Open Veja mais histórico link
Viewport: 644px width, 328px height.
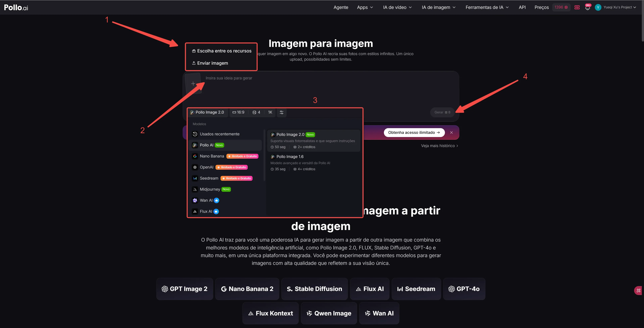click(x=440, y=146)
